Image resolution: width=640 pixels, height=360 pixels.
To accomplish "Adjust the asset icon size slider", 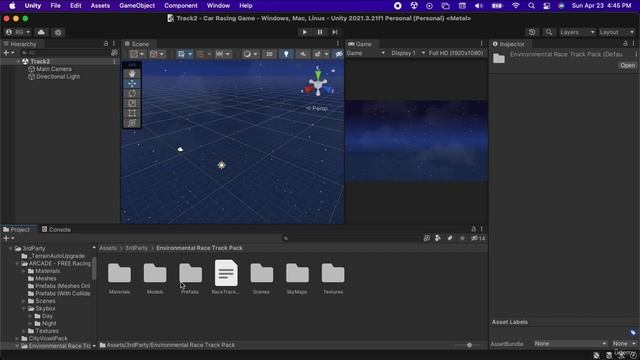I will coord(469,345).
